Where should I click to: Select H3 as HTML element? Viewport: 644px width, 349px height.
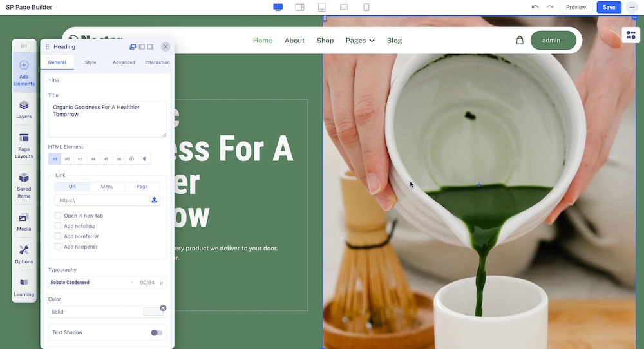(80, 159)
